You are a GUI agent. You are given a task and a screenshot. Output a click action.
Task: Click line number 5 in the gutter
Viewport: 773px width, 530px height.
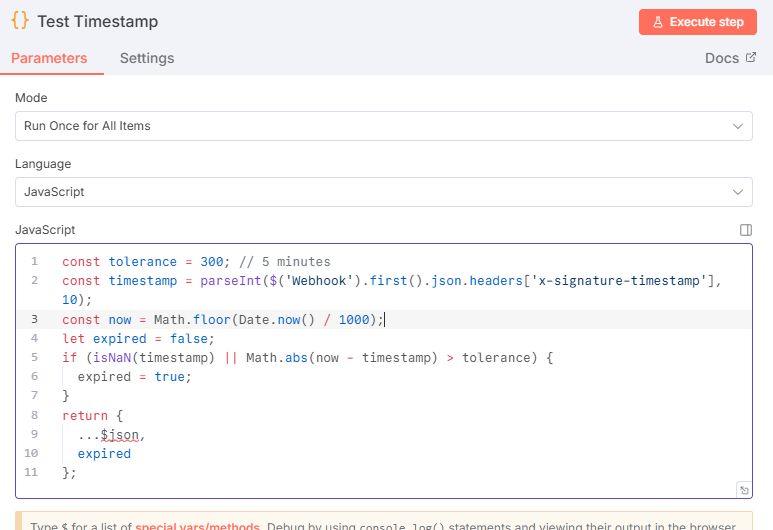pos(34,357)
